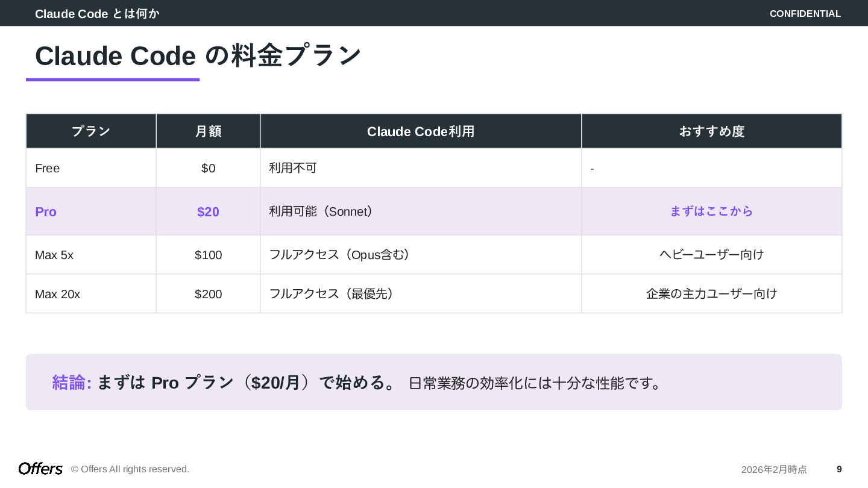
Task: Select the 'Claude Code利用' column header
Action: tap(421, 131)
